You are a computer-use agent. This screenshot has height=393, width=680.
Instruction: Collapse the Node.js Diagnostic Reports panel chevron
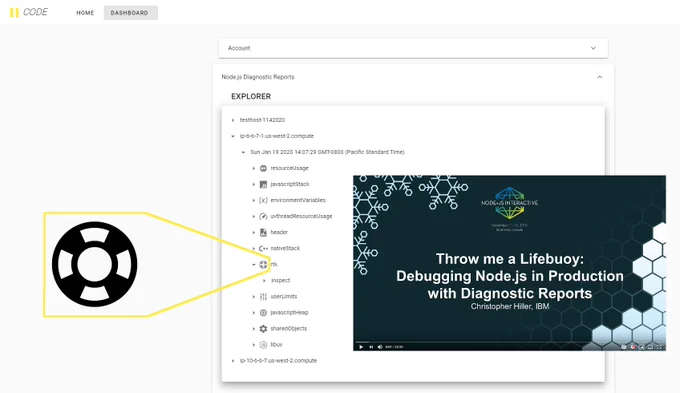coord(600,77)
